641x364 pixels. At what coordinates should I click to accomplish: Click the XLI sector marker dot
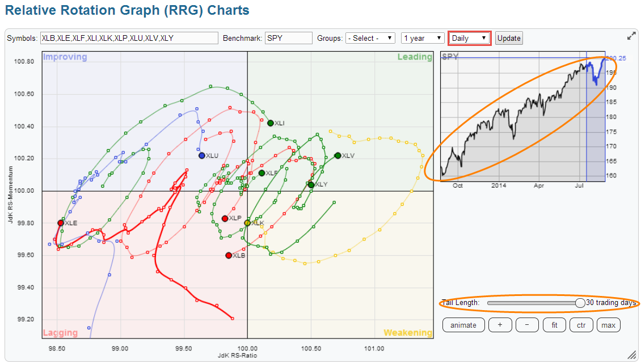point(271,123)
